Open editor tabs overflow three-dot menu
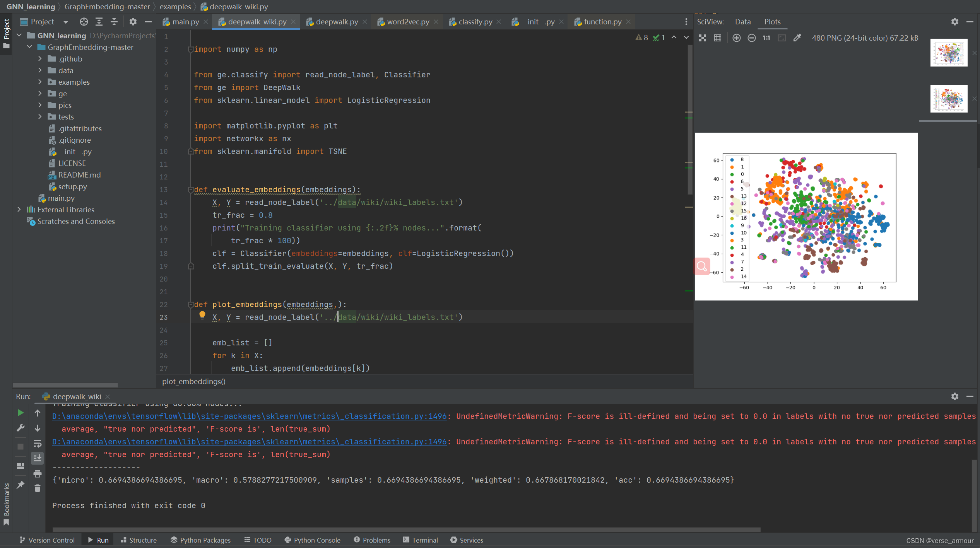The image size is (980, 548). (x=686, y=22)
